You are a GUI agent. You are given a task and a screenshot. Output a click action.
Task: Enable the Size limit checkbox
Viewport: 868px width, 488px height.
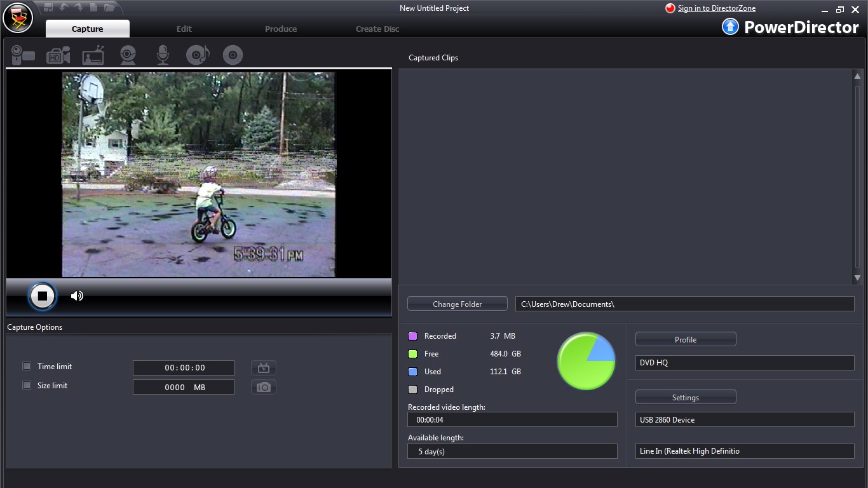[27, 385]
